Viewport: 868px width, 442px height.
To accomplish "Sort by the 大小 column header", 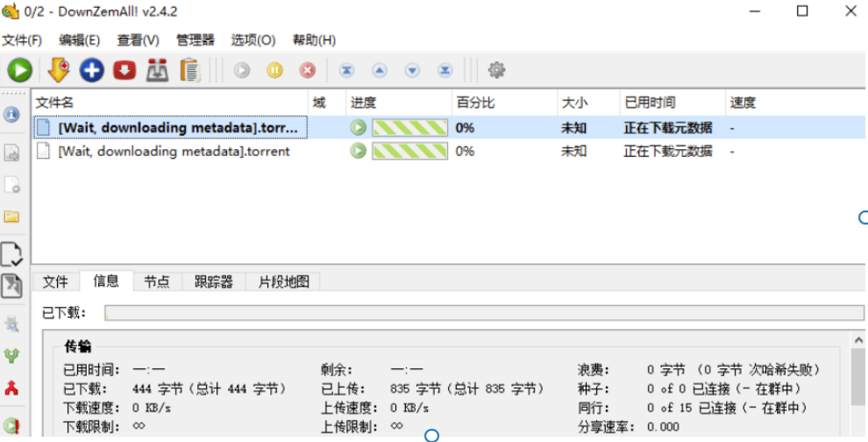I will [588, 103].
